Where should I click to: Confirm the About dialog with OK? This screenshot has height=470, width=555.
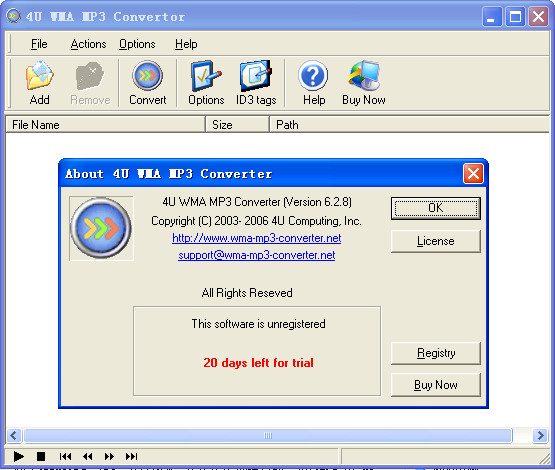436,208
